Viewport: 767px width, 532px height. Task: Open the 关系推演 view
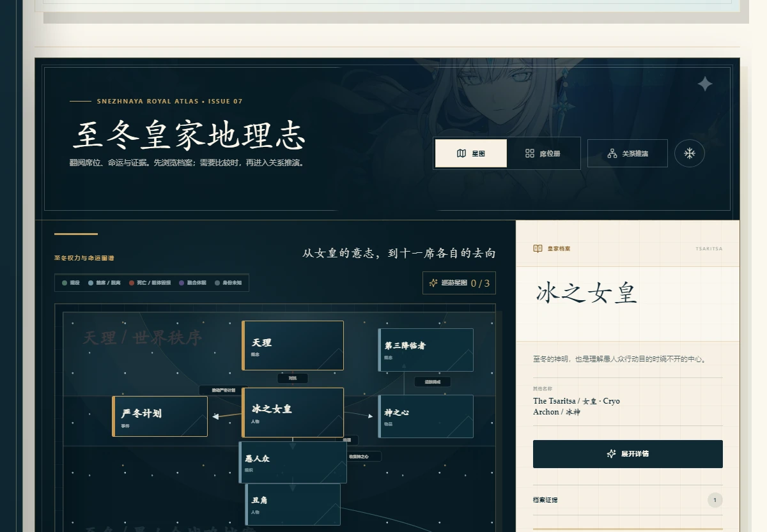click(x=628, y=153)
